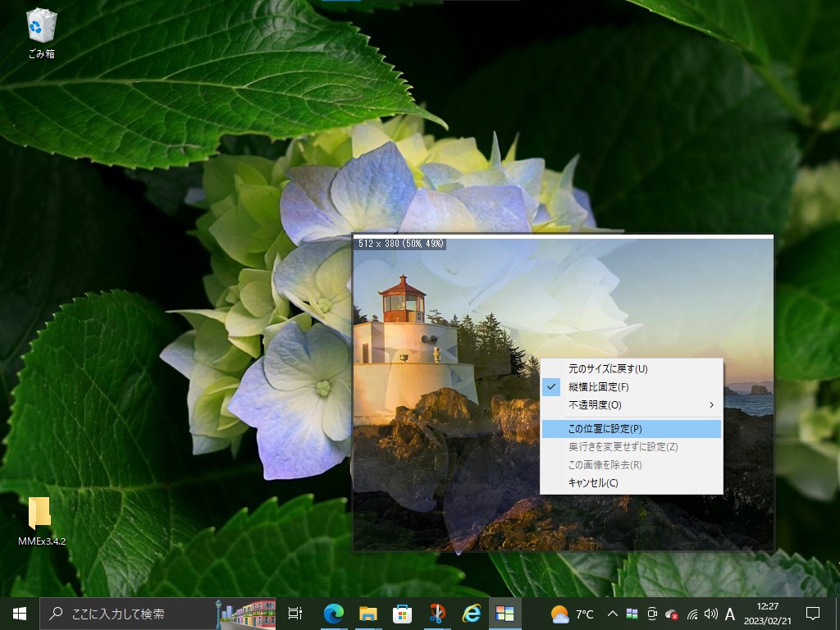Open the notification action center

pos(813,614)
